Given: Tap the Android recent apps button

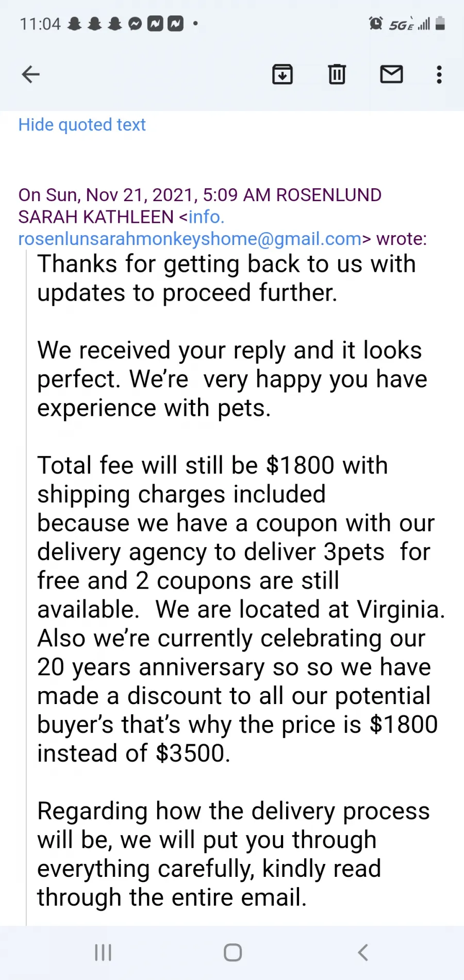Looking at the screenshot, I should click(103, 953).
